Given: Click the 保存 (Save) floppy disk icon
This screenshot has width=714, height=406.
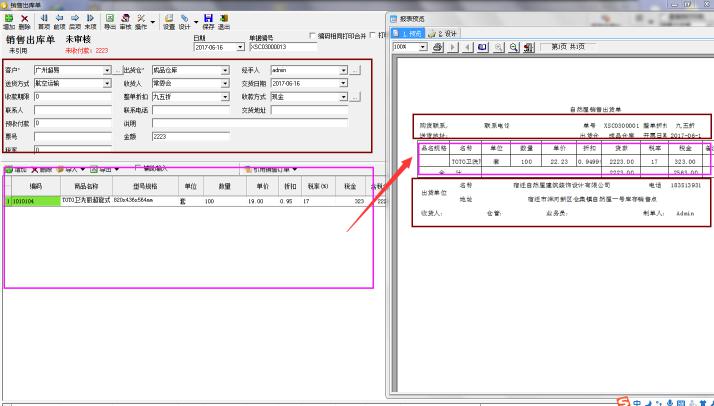Looking at the screenshot, I should pos(208,21).
